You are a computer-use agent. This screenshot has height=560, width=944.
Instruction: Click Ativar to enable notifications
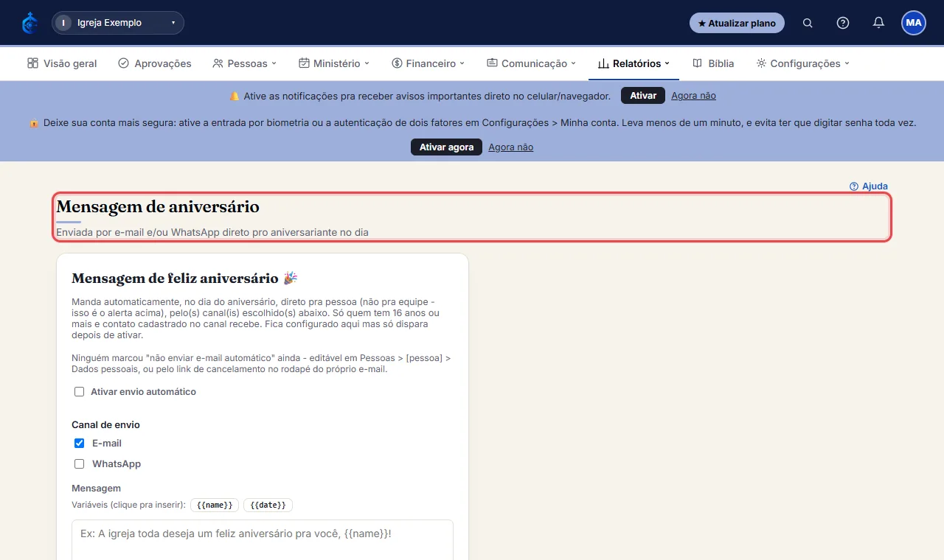[x=643, y=96]
